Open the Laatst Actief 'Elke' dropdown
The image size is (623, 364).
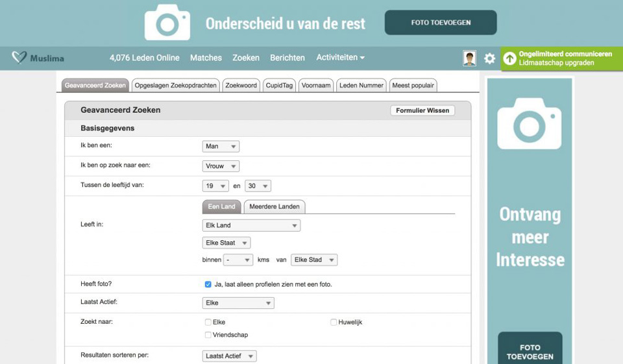pyautogui.click(x=238, y=303)
